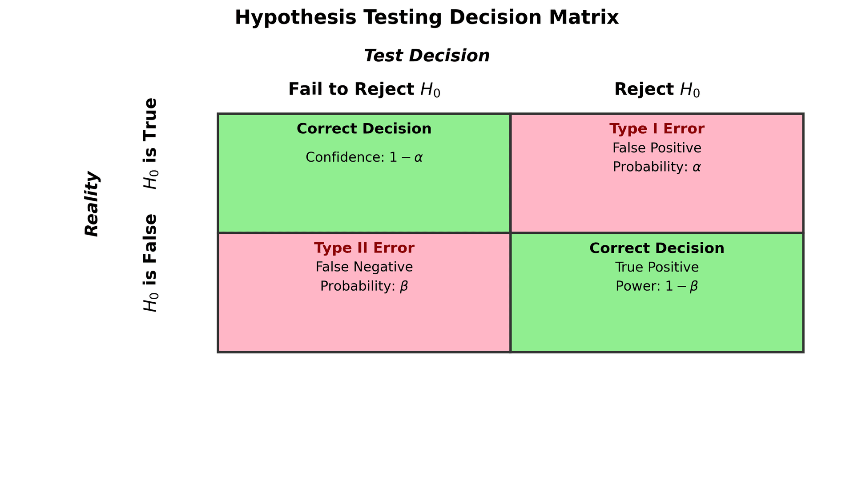Click the center point where four cells meet
This screenshot has width=854, height=504.
511,232
